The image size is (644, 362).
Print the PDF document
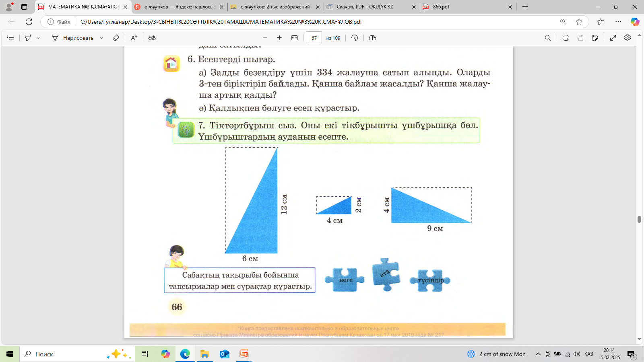566,38
